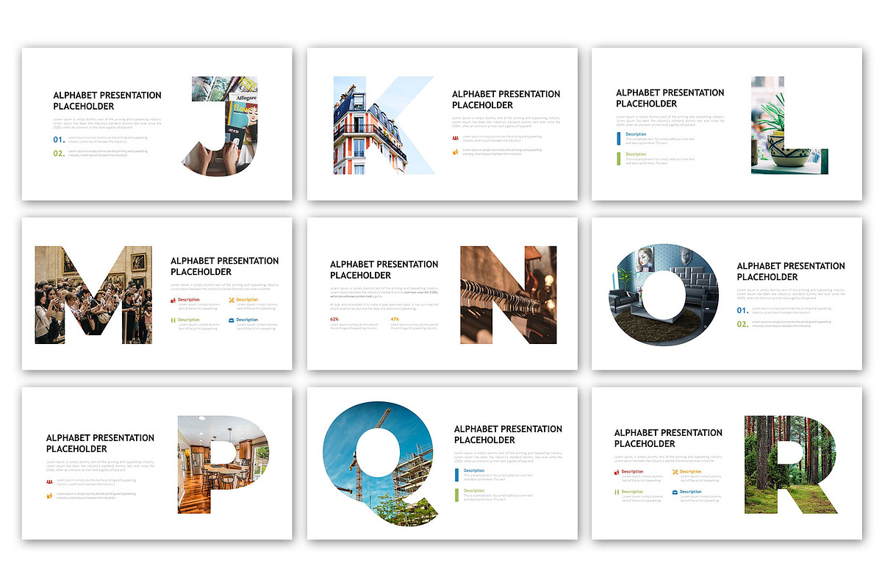Click the red "Description" heading on the M slide

pyautogui.click(x=189, y=300)
